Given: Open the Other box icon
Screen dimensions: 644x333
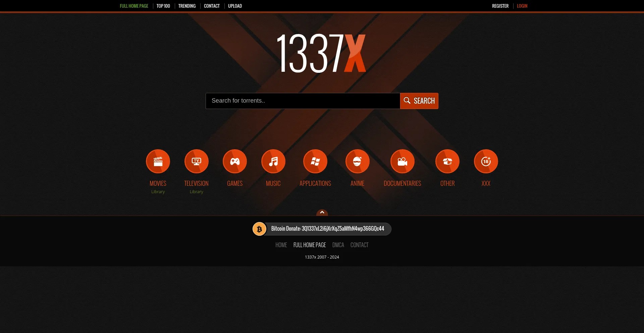Looking at the screenshot, I should [447, 161].
